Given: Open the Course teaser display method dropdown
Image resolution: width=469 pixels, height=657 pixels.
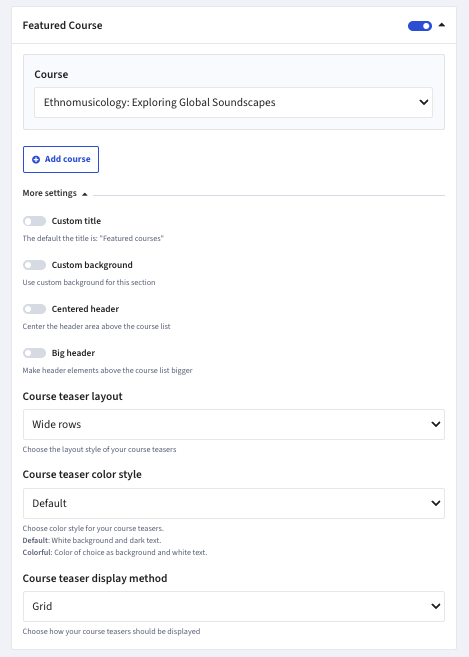Looking at the screenshot, I should tap(234, 606).
